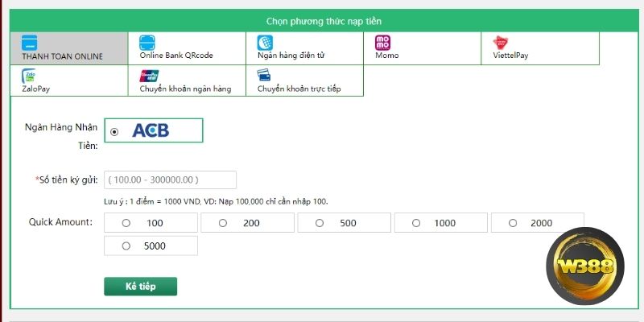Choose the Momo payment tab
Viewport: 644px width, 322px height.
point(422,48)
